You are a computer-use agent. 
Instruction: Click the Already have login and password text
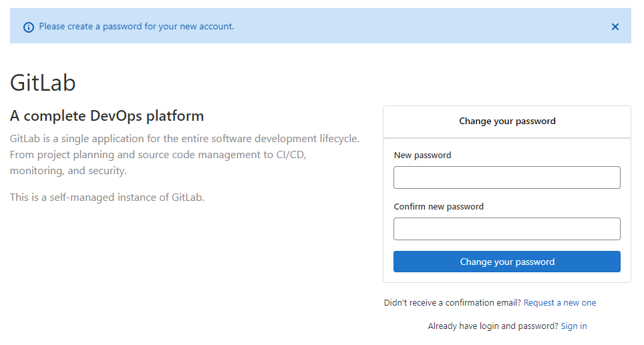(x=493, y=326)
